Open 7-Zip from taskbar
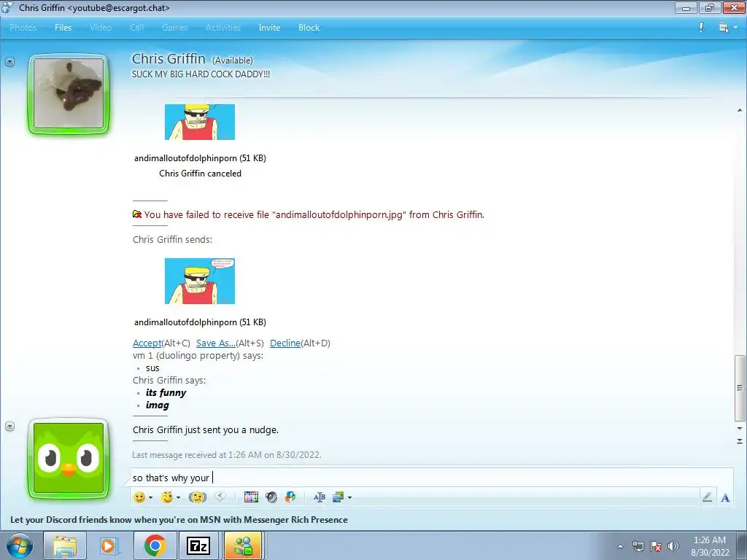The height and width of the screenshot is (560, 747). click(198, 545)
